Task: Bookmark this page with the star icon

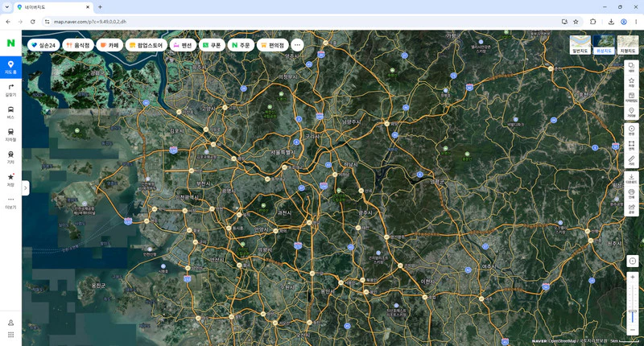Action: [576, 22]
